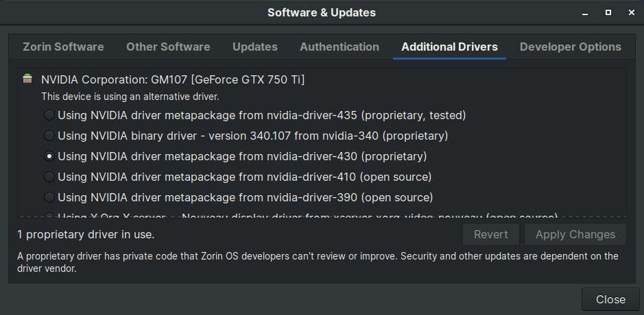Click 'This device is using an alternative driver' text
Viewport: 644px width, 315px height.
pyautogui.click(x=130, y=97)
